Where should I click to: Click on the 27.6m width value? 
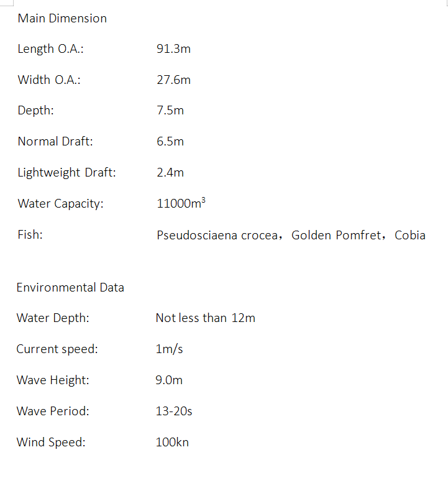point(173,80)
